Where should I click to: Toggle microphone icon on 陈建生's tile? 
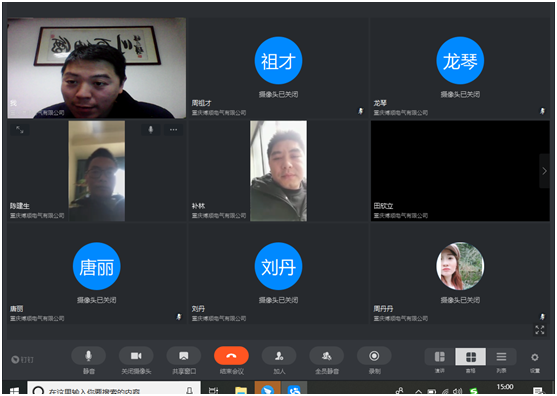coord(151,130)
